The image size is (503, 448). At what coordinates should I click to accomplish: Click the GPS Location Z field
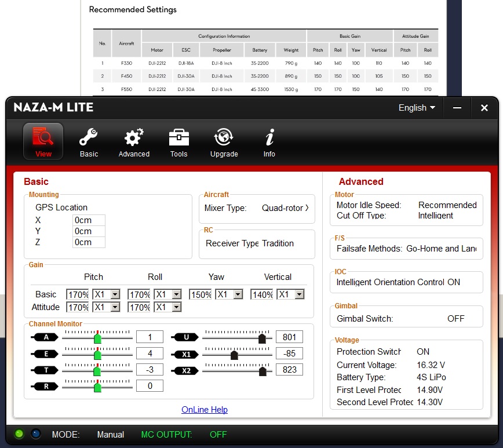coord(89,242)
